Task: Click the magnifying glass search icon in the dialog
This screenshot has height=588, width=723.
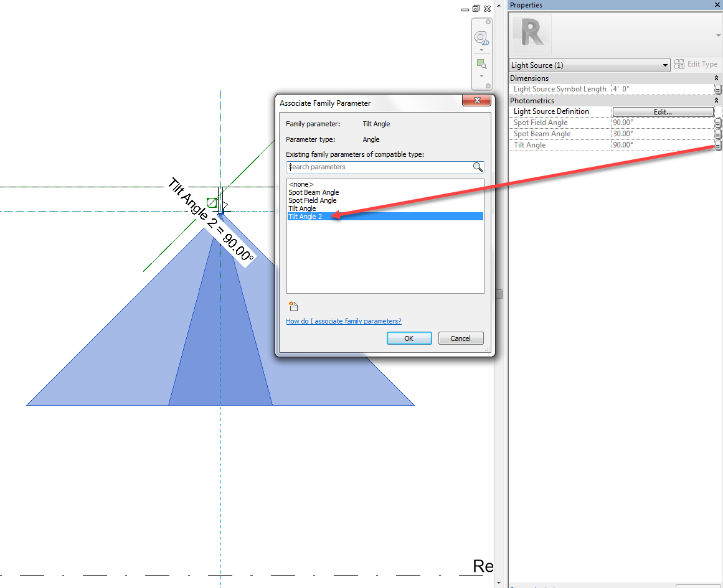Action: (476, 167)
